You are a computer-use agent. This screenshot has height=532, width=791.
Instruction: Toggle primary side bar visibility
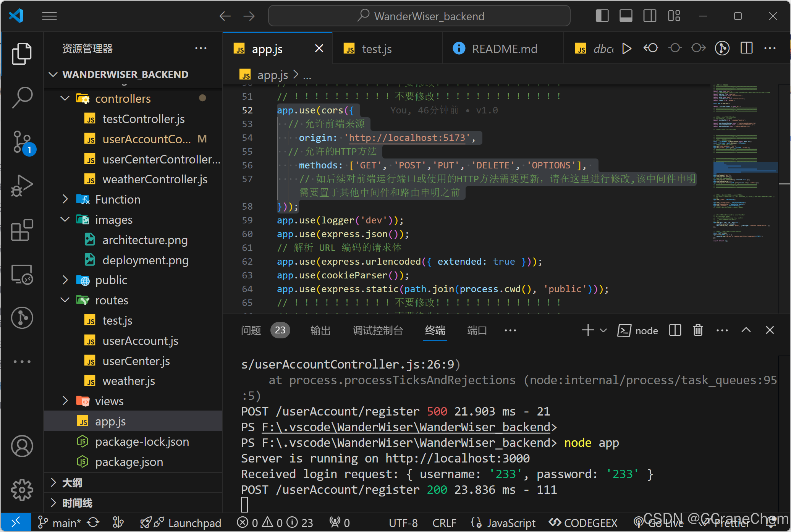602,16
